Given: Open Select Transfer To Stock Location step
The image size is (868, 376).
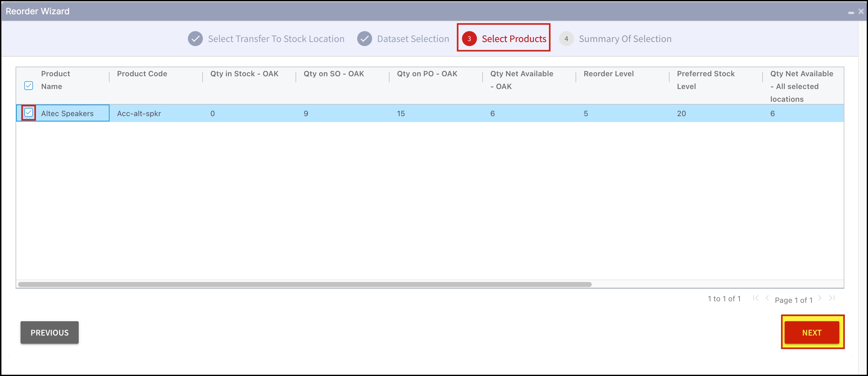Looking at the screenshot, I should pyautogui.click(x=276, y=39).
